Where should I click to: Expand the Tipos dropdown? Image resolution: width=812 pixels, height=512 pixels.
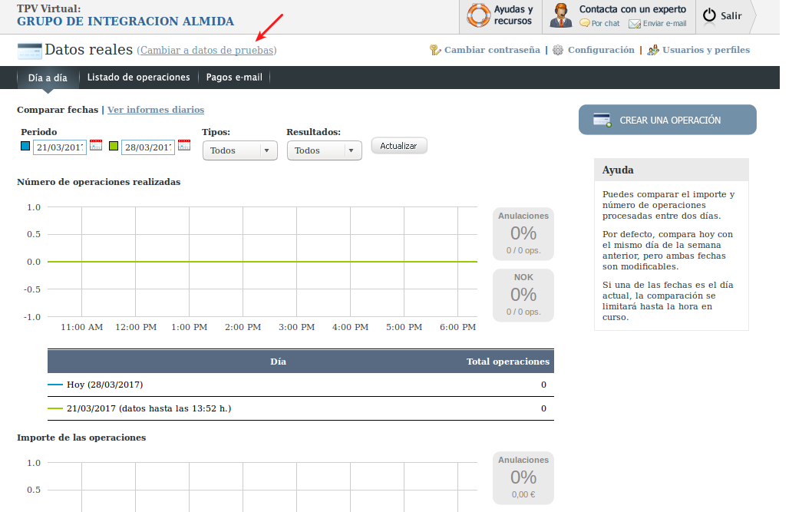(239, 150)
